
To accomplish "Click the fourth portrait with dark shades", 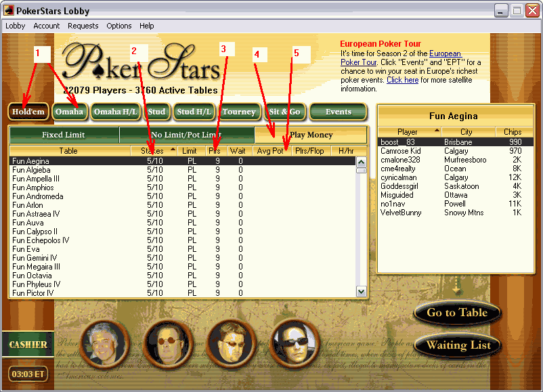I will (295, 344).
